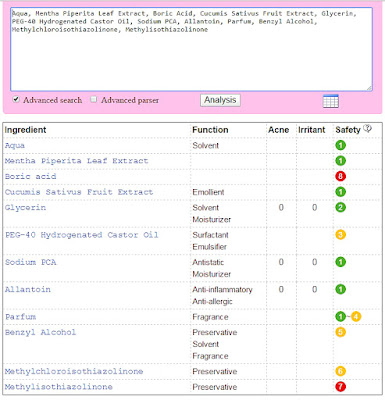This screenshot has height=400, width=385.
Task: Open the Boric acid ingredient link
Action: [30, 176]
